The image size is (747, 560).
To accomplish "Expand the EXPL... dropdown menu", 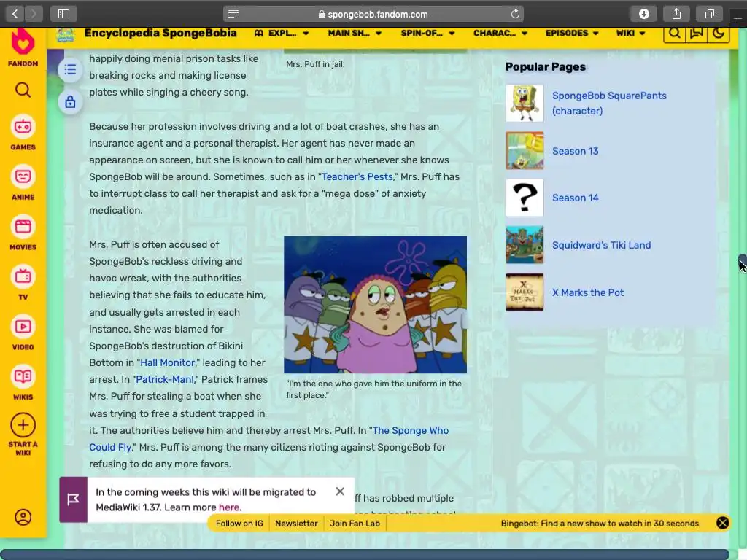I will (282, 33).
